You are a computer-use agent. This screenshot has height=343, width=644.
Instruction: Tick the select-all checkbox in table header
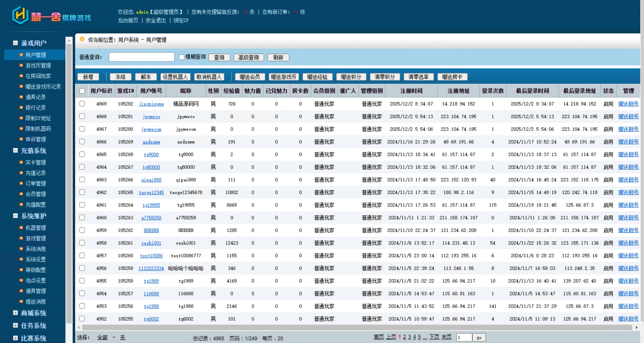point(82,91)
